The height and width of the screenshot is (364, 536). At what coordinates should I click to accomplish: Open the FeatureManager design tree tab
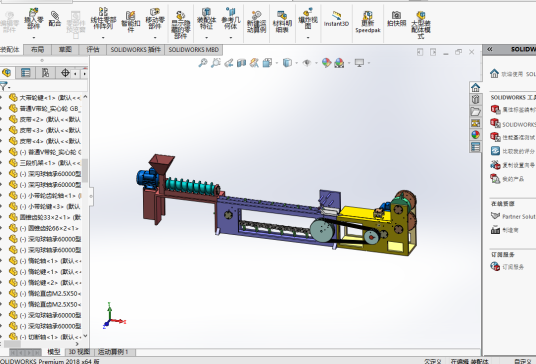point(6,73)
